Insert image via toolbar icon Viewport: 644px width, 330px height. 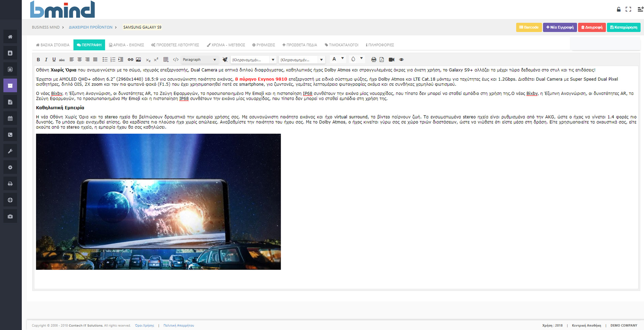click(138, 60)
